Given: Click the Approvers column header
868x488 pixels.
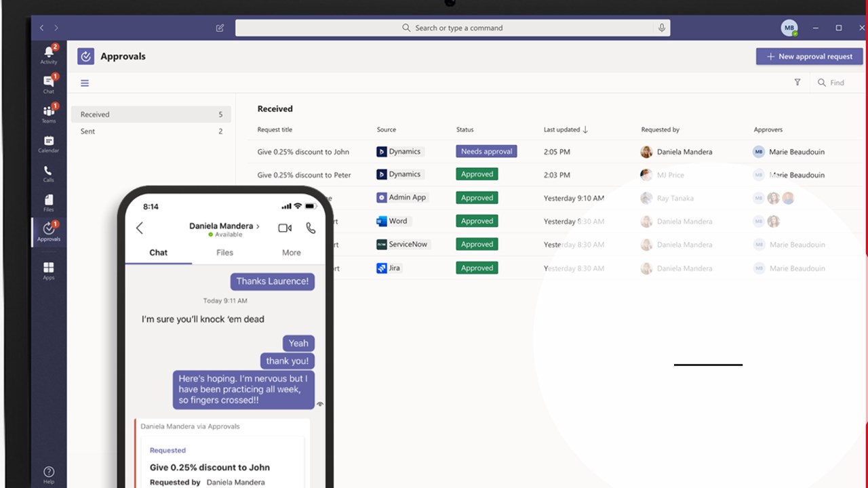Looking at the screenshot, I should tap(768, 129).
